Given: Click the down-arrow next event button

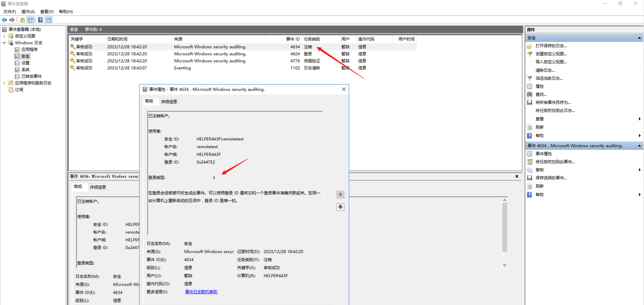Looking at the screenshot, I should point(340,207).
